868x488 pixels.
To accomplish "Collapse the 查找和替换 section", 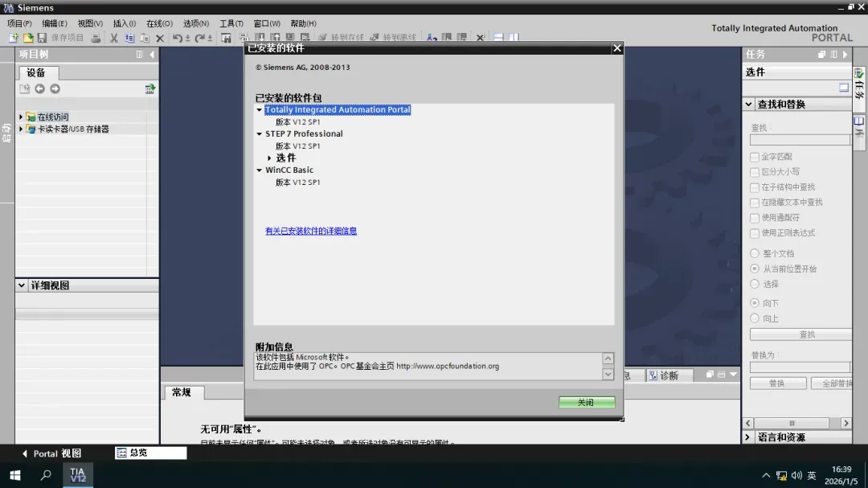I will [748, 105].
